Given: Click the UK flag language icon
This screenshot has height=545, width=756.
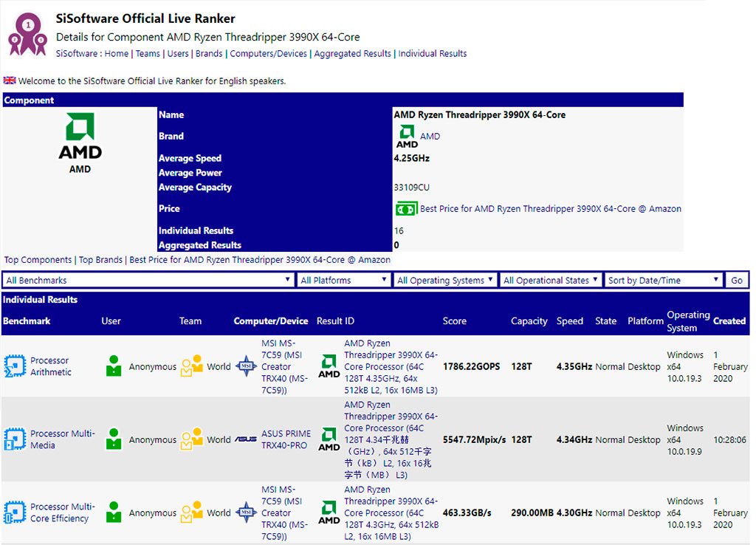Looking at the screenshot, I should point(10,80).
